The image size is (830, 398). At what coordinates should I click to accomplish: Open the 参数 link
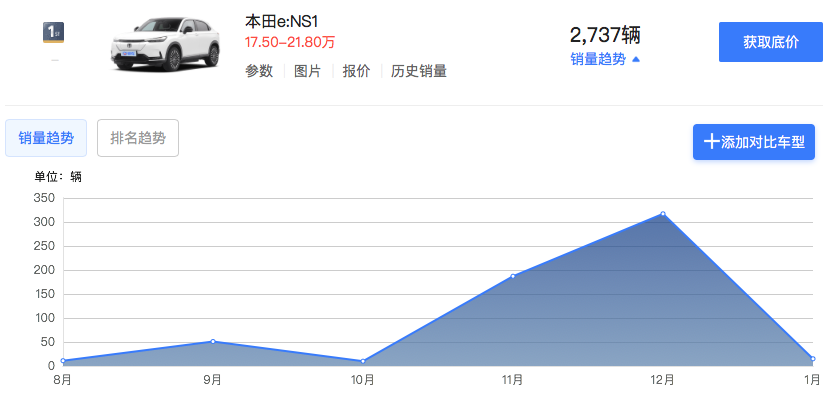259,71
